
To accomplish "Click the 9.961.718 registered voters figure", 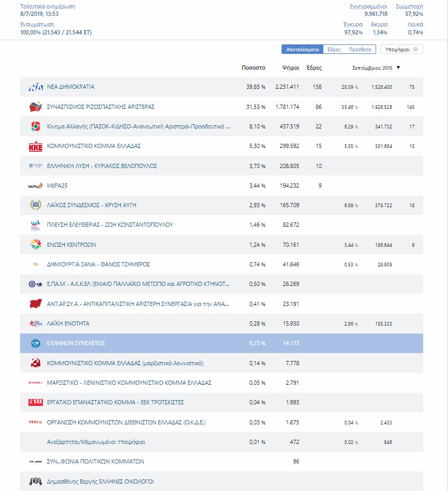I will click(376, 14).
